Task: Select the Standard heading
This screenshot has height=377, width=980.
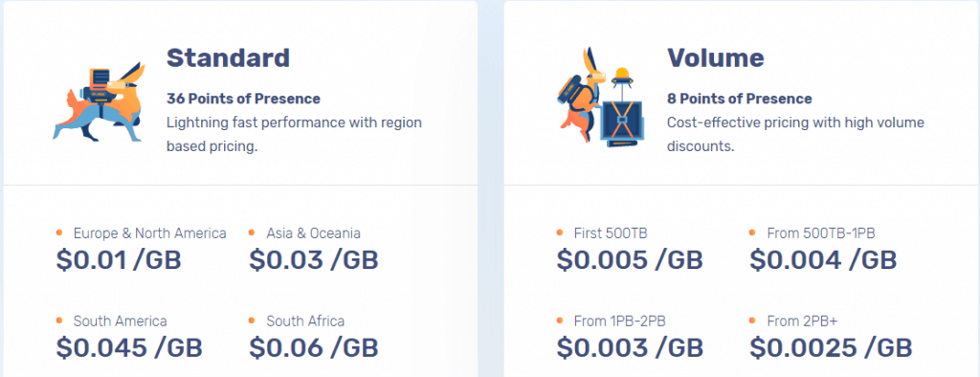Action: [x=228, y=57]
